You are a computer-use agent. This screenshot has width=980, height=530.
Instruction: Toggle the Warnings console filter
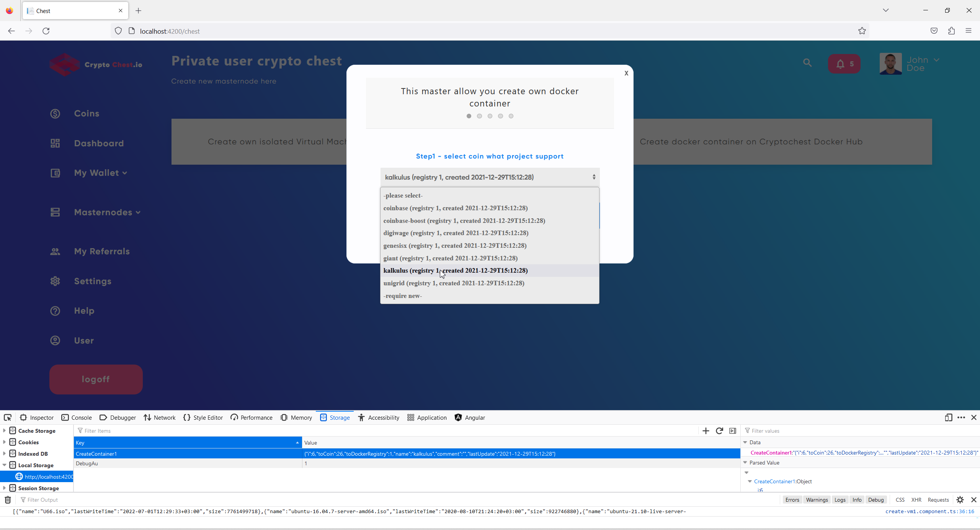tap(817, 500)
